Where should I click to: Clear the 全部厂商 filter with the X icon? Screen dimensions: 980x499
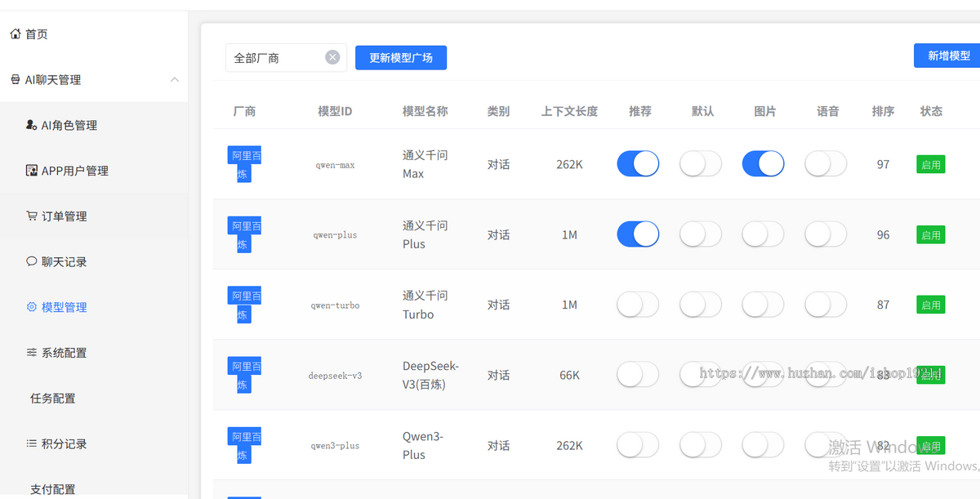click(x=332, y=57)
